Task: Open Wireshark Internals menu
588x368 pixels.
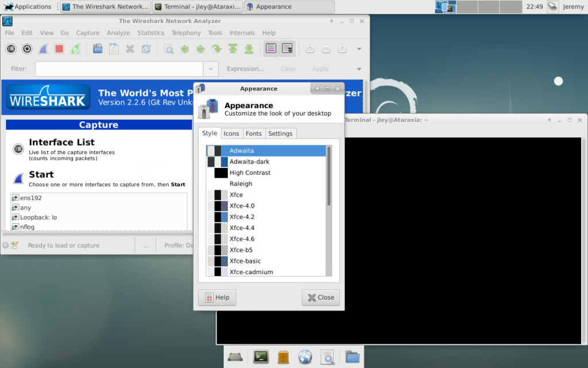Action: click(242, 33)
